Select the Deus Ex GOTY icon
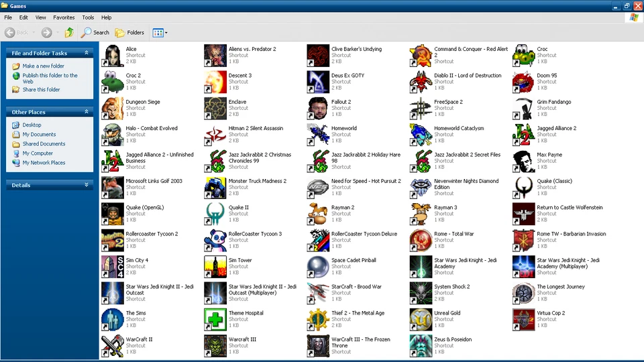The image size is (644, 362). pos(318,82)
